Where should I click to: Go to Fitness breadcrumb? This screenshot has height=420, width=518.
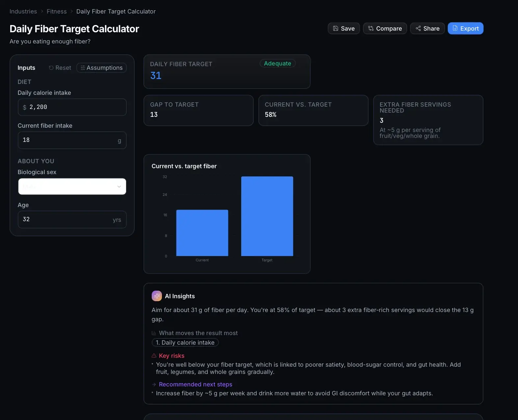(x=57, y=12)
